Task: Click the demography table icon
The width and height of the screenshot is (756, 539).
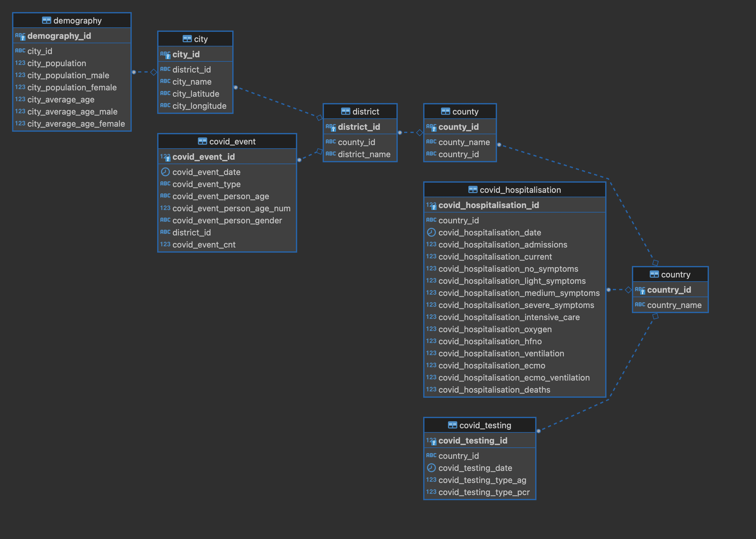Action: pyautogui.click(x=46, y=21)
